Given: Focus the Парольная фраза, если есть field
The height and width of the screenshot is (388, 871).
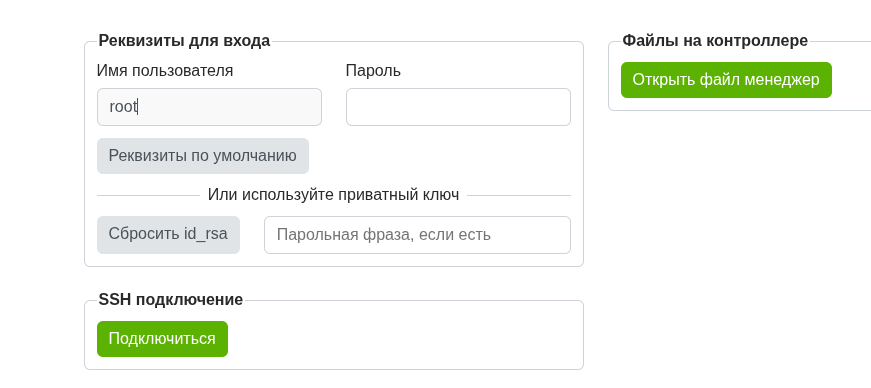Looking at the screenshot, I should click(417, 235).
